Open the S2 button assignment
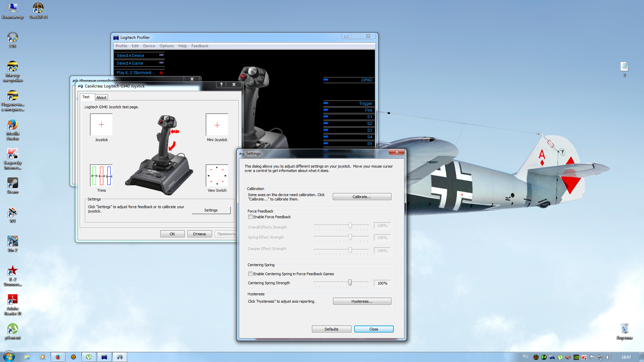This screenshot has height=362, width=644. coord(349,124)
